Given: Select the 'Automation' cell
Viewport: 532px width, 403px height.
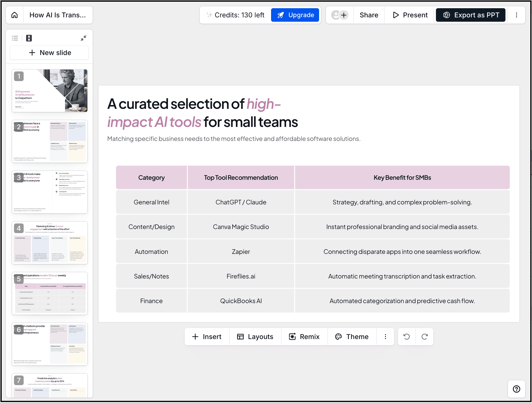Looking at the screenshot, I should tap(152, 252).
